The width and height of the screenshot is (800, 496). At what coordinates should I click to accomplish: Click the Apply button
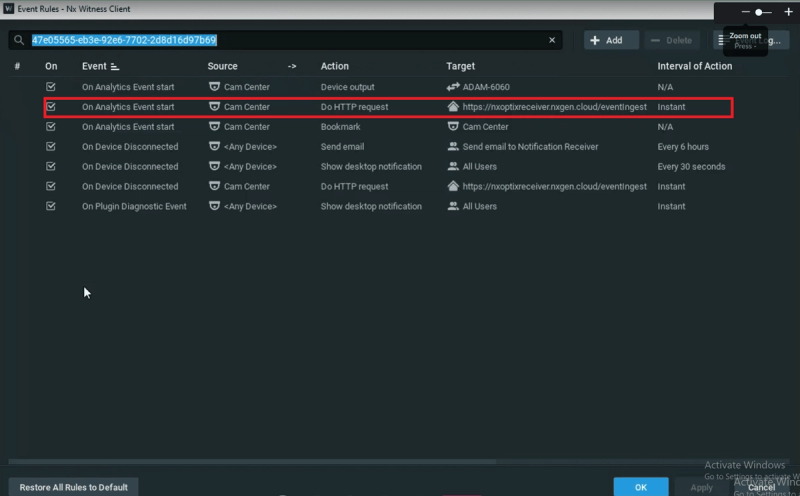[701, 487]
